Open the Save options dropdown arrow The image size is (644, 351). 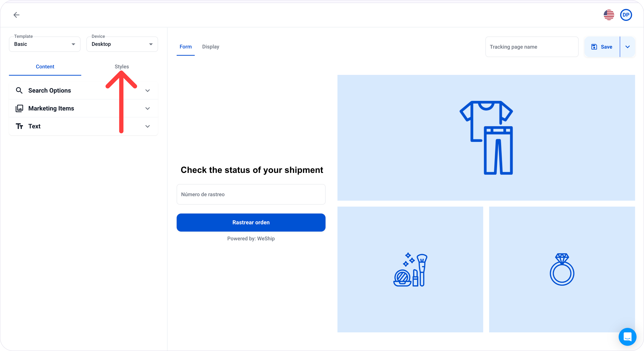(627, 47)
